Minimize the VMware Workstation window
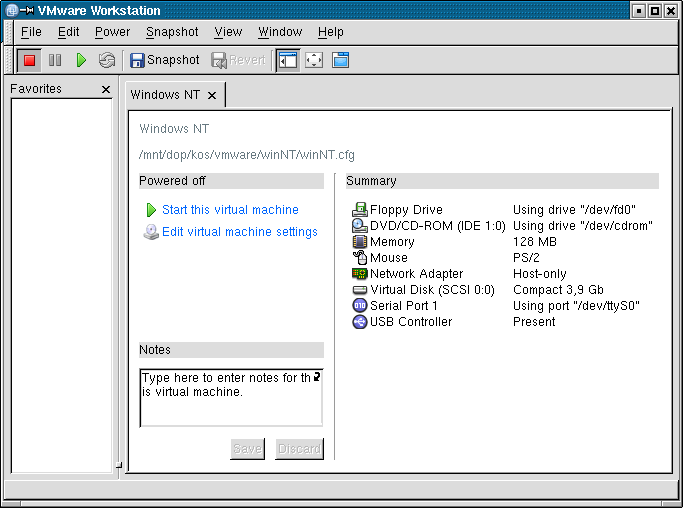 pyautogui.click(x=639, y=10)
